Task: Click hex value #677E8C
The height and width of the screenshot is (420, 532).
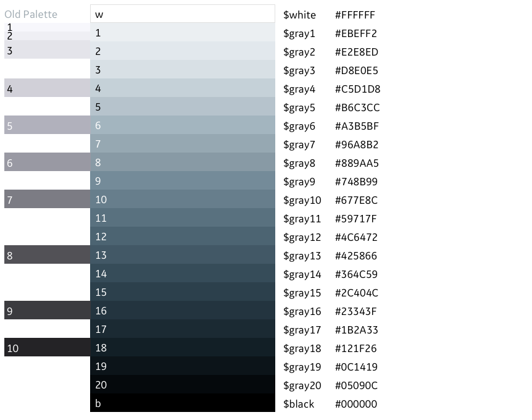Action: pyautogui.click(x=356, y=200)
